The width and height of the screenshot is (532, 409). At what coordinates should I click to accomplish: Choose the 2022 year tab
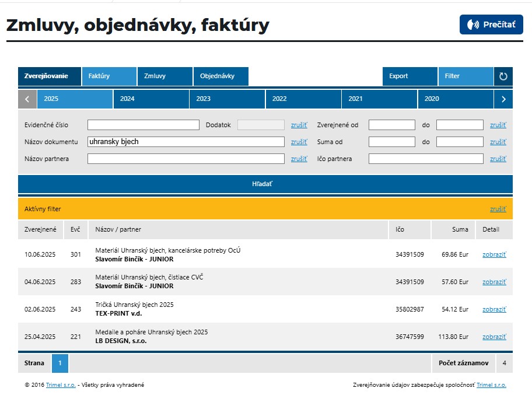point(303,99)
